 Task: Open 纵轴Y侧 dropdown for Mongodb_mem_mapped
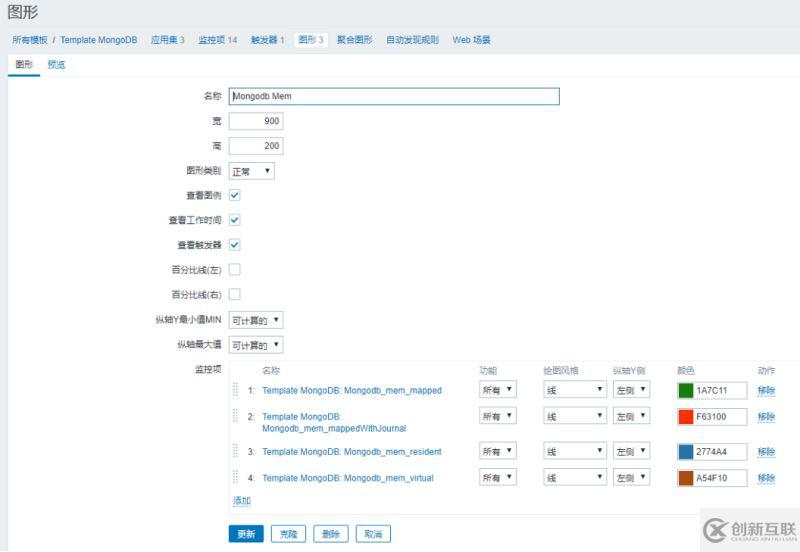click(631, 390)
